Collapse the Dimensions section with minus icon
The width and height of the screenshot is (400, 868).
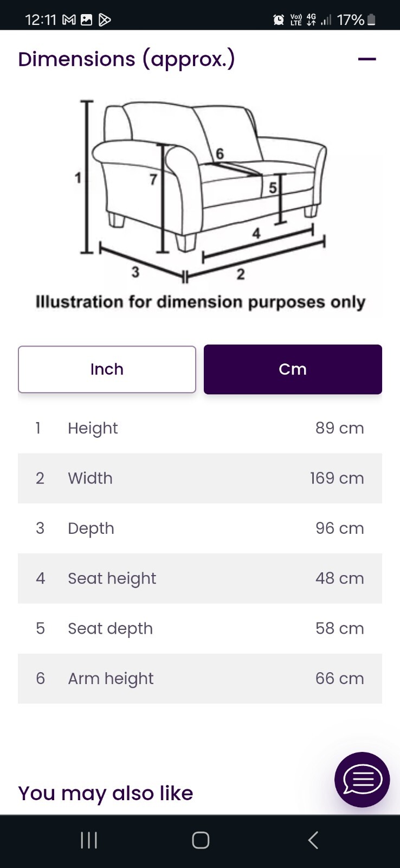[x=367, y=59]
